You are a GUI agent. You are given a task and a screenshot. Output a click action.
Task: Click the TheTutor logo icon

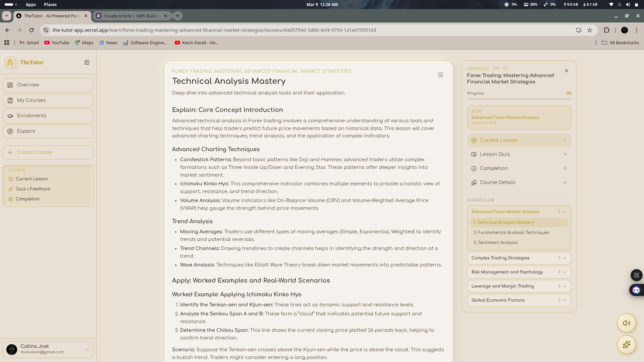point(10,62)
